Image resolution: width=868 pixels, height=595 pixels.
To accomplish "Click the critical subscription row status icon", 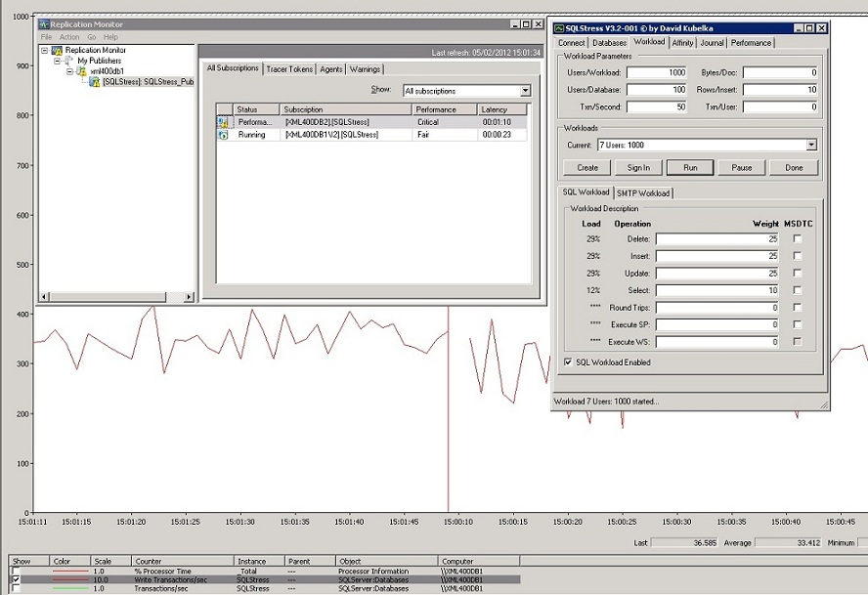I will 223,122.
